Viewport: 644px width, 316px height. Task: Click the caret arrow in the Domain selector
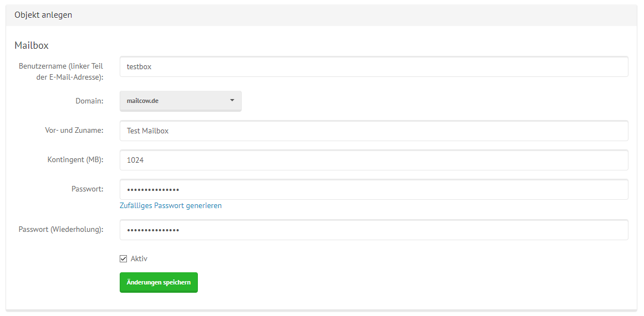coord(232,101)
